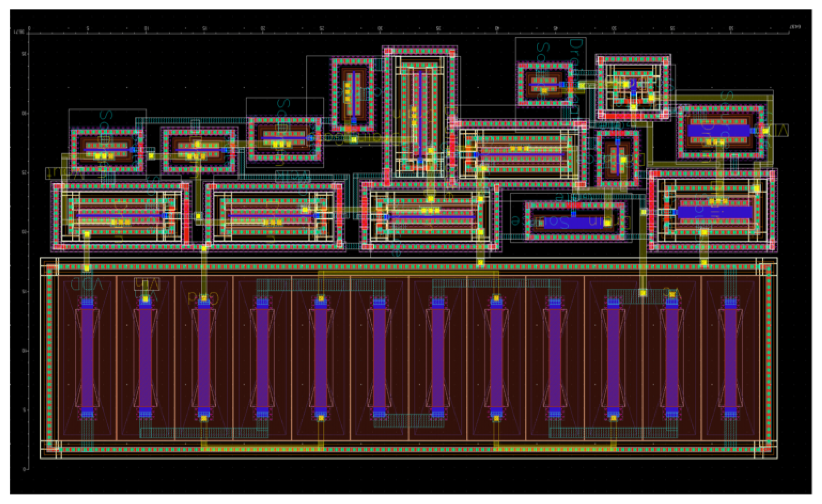Select the leftmost small transistor in the upper row
822x504 pixels.
coord(107,150)
